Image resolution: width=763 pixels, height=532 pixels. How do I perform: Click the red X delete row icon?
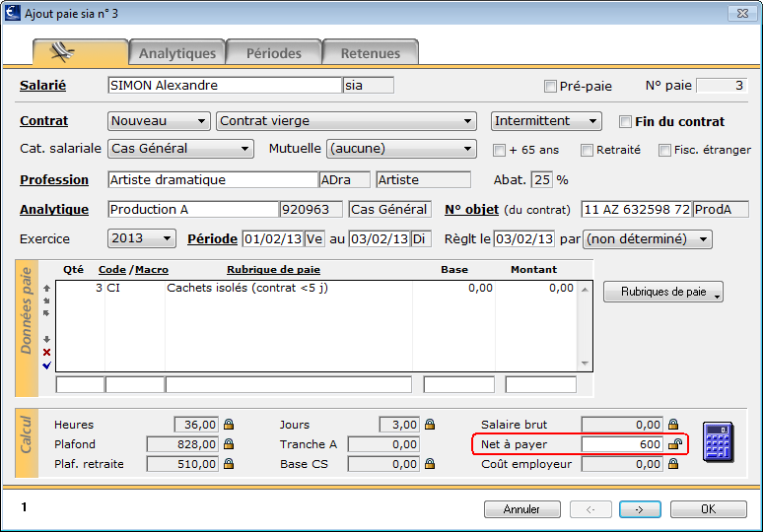coord(46,352)
